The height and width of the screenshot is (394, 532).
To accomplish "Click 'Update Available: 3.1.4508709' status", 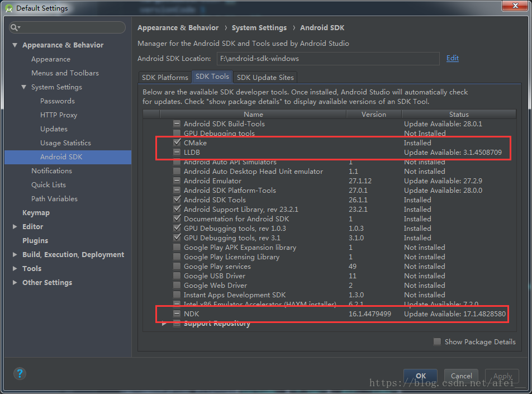I will click(453, 153).
